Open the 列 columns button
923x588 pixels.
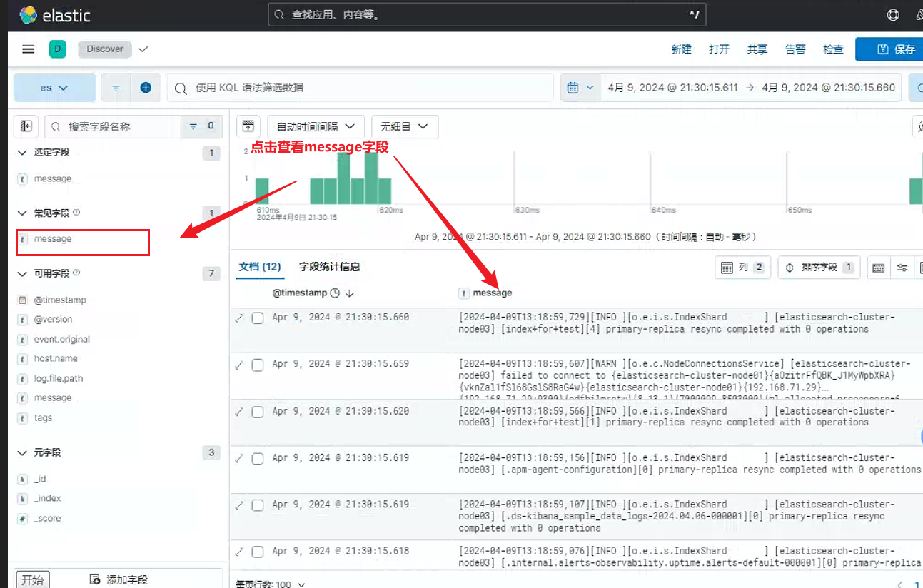pyautogui.click(x=743, y=268)
